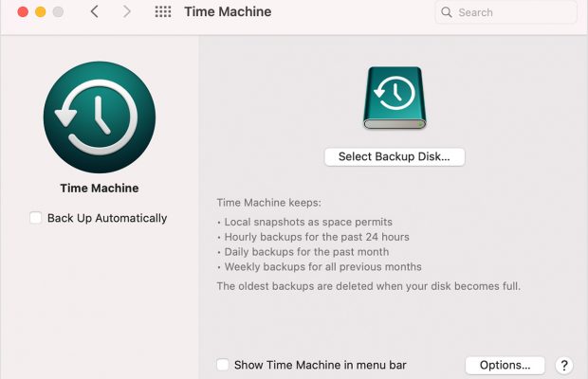Focus the Search text field
The width and height of the screenshot is (588, 379).
(x=512, y=12)
